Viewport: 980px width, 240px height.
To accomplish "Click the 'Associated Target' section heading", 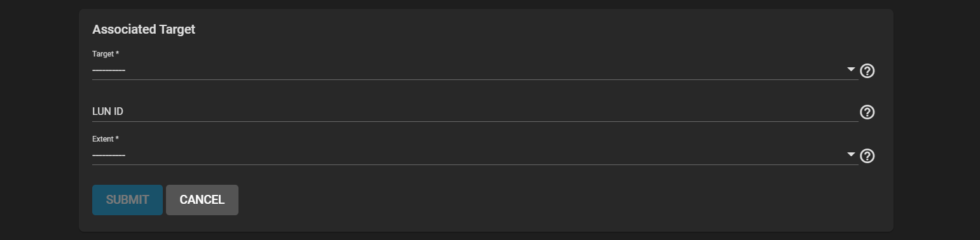I will [x=144, y=29].
